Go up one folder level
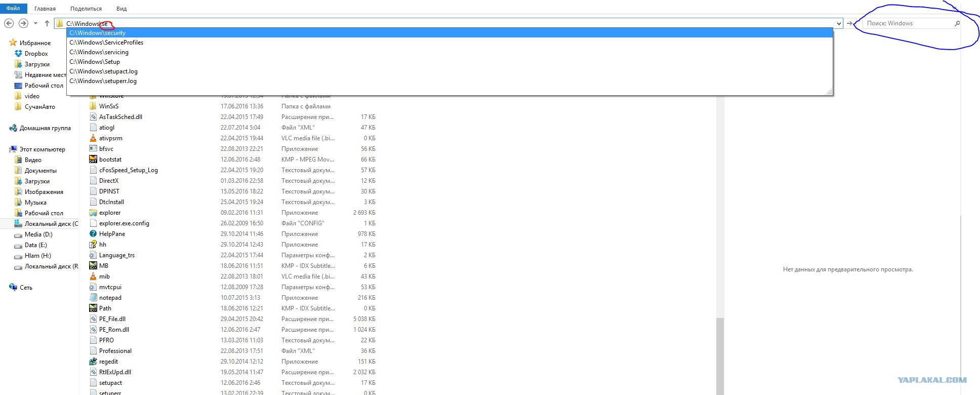This screenshot has width=980, height=395. [x=47, y=23]
